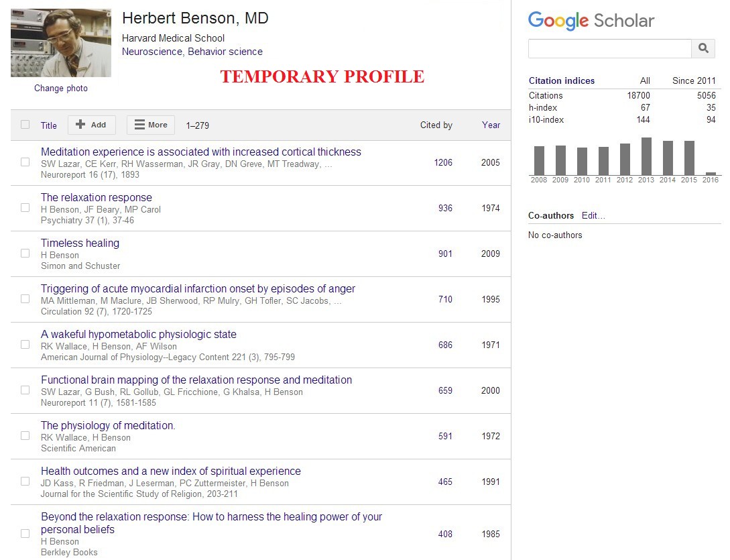The height and width of the screenshot is (560, 730).
Task: Open A wakeful hypometabolic physiologic state
Action: pyautogui.click(x=139, y=335)
